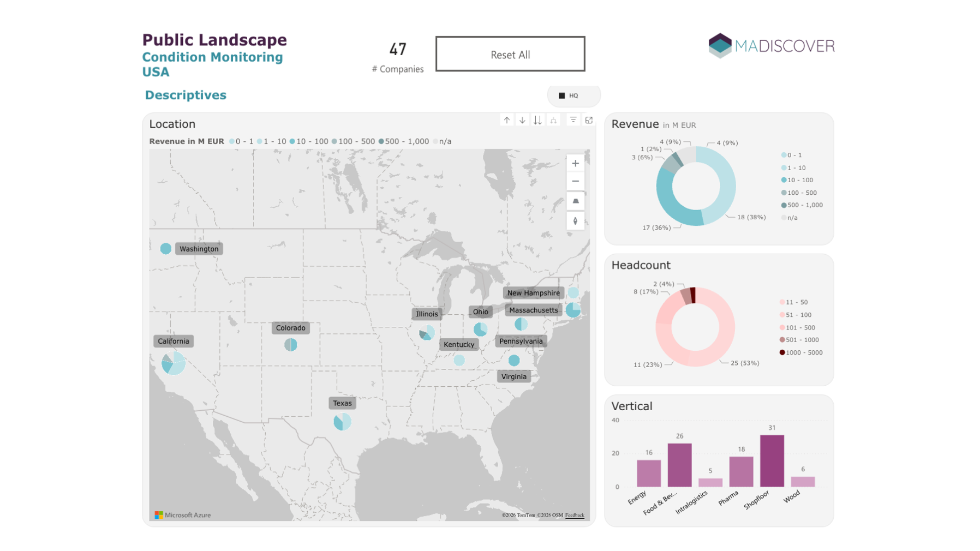This screenshot has width=980, height=551.
Task: Enable drill down mode arrow
Action: point(522,120)
